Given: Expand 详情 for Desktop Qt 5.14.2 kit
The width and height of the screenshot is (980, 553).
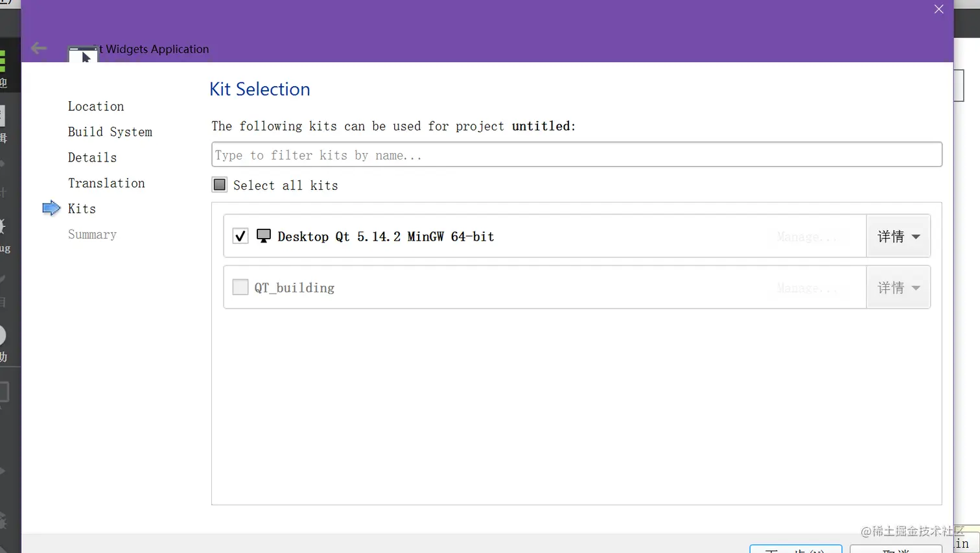Looking at the screenshot, I should tap(898, 237).
